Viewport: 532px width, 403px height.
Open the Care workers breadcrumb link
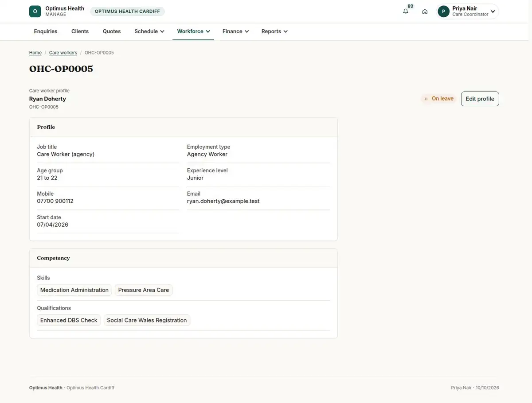[x=63, y=53]
